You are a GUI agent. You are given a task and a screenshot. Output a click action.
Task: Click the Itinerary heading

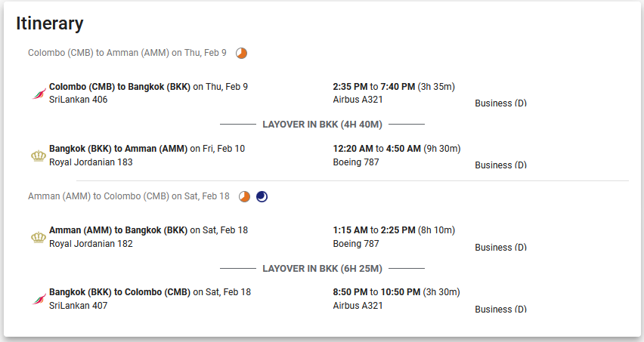pyautogui.click(x=50, y=23)
